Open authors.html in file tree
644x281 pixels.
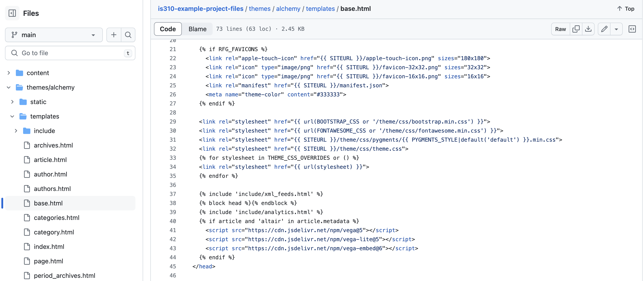52,189
